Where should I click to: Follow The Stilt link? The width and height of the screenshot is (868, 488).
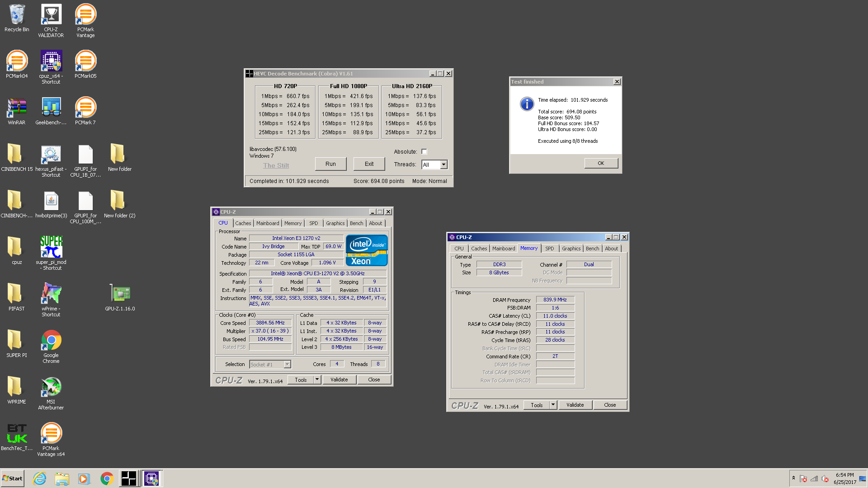tap(276, 165)
